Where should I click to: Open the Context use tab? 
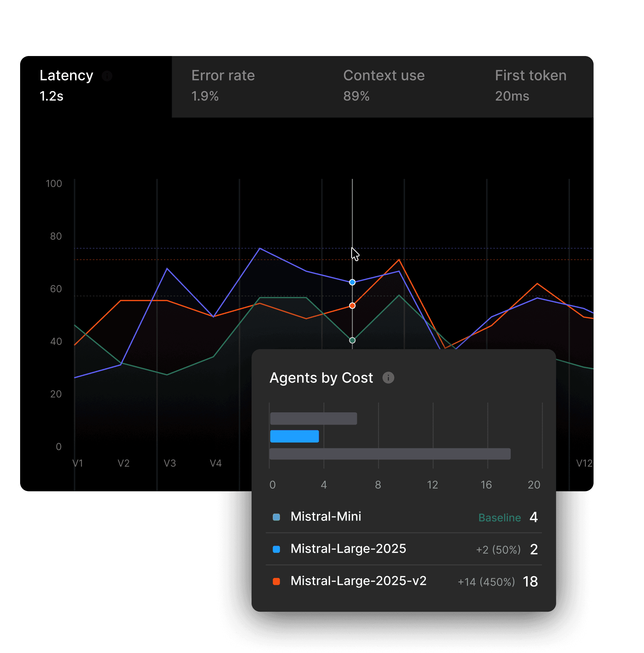coord(399,87)
